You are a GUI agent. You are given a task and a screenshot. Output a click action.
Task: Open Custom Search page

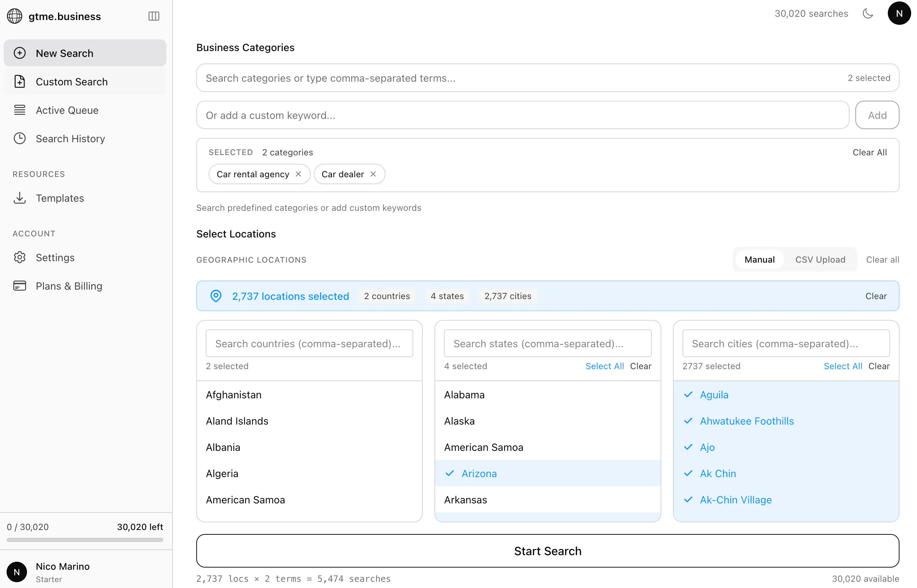click(85, 82)
